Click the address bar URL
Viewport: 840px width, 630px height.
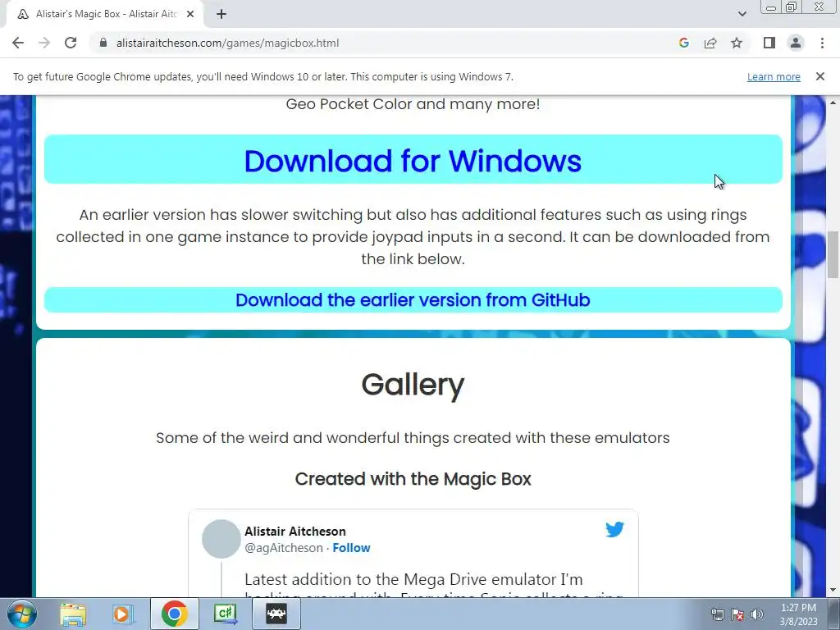tap(228, 43)
